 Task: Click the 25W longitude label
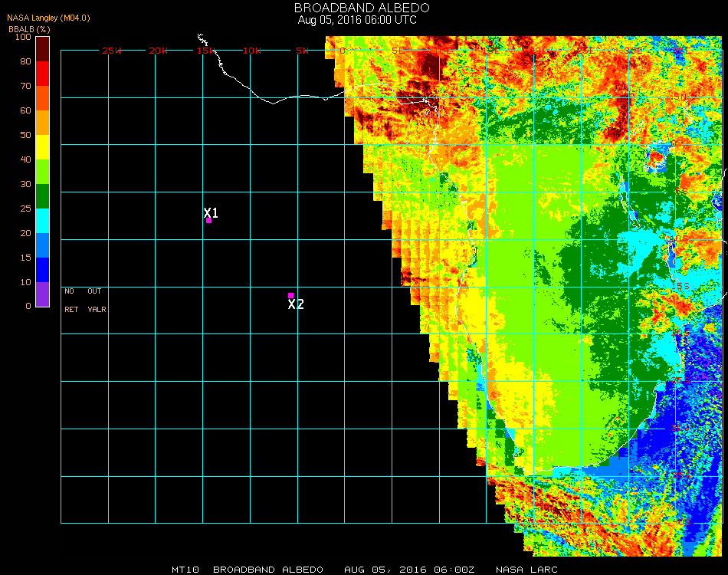[x=112, y=51]
